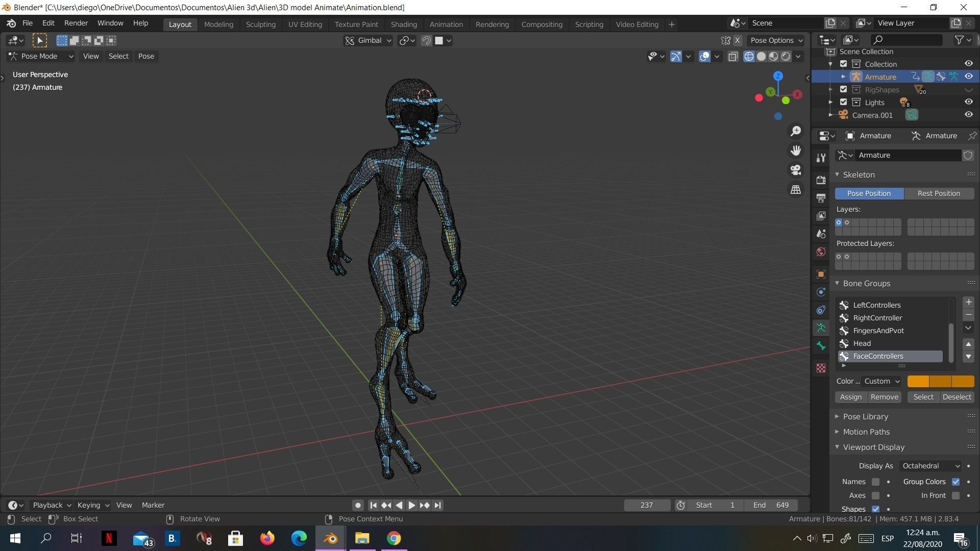Viewport: 980px width, 551px height.
Task: Click the zoom magnifier icon in viewport
Action: pos(796,131)
